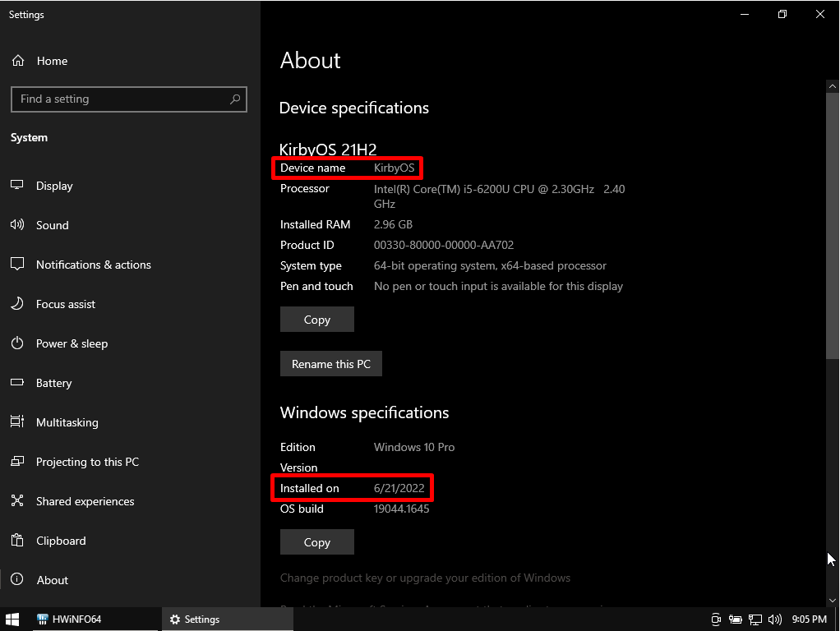The width and height of the screenshot is (840, 631).
Task: Open Projecting to this PC
Action: click(87, 462)
